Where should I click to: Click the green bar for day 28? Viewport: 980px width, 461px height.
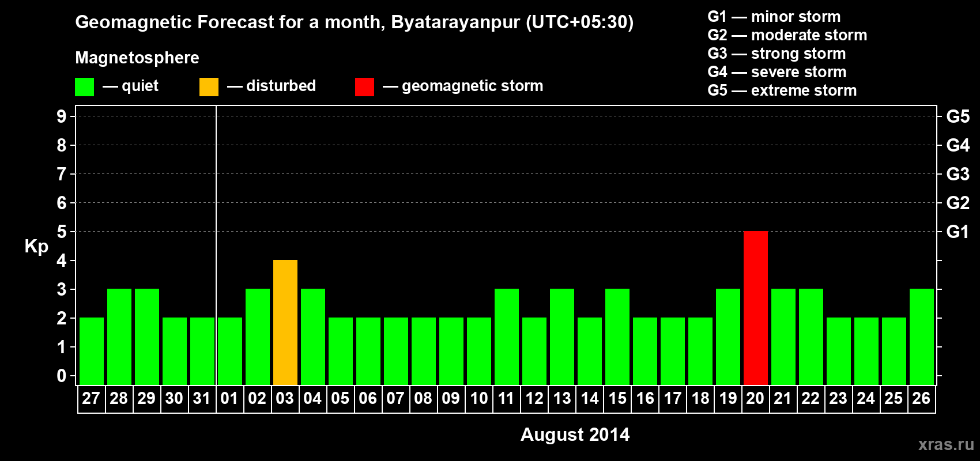[x=119, y=337]
